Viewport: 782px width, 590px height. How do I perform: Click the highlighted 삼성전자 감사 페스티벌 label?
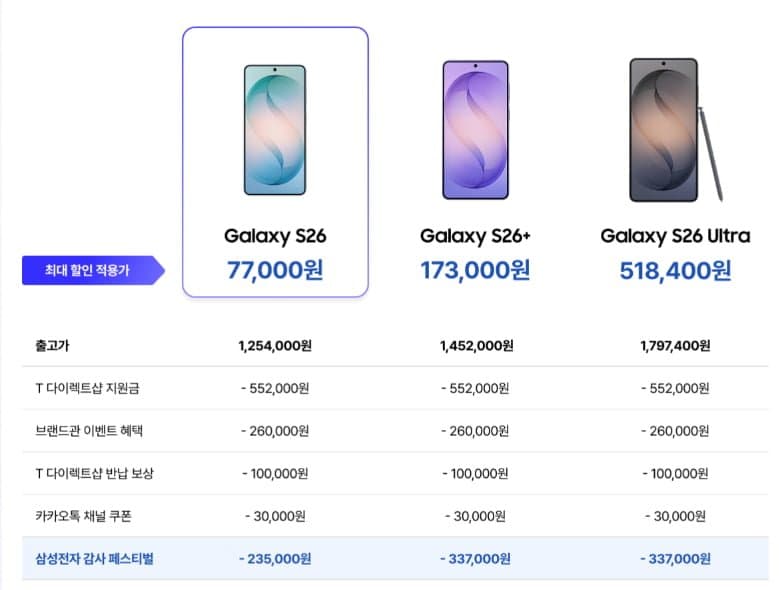click(94, 559)
